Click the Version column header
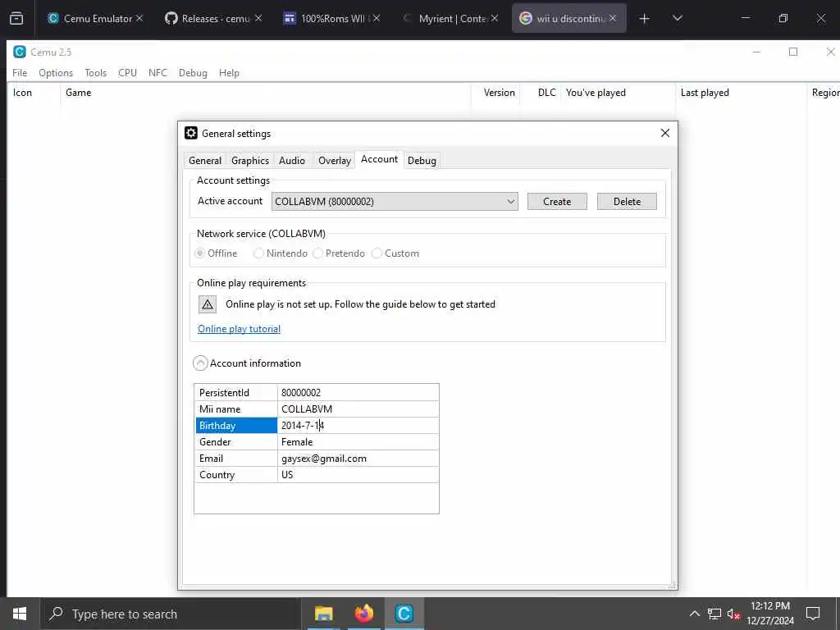Viewport: 840px width, 630px height. tap(495, 93)
